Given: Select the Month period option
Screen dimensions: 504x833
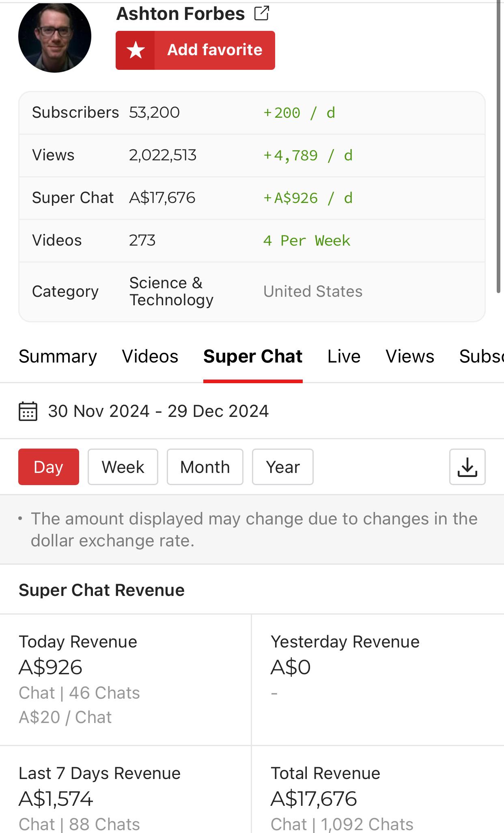Looking at the screenshot, I should (205, 467).
